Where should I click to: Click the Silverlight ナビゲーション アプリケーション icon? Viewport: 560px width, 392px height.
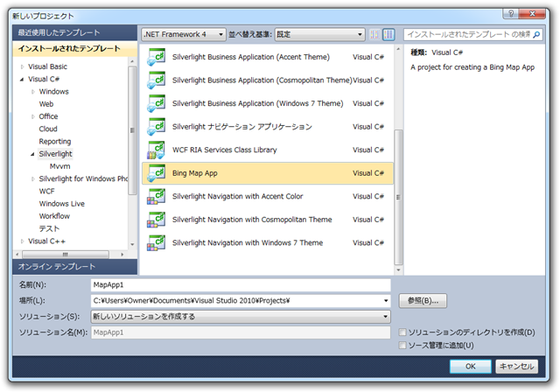(x=156, y=127)
